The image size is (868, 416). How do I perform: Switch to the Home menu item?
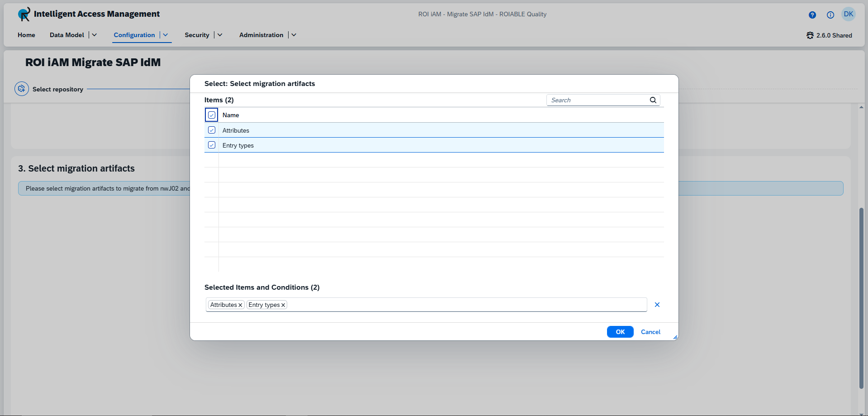pyautogui.click(x=26, y=35)
